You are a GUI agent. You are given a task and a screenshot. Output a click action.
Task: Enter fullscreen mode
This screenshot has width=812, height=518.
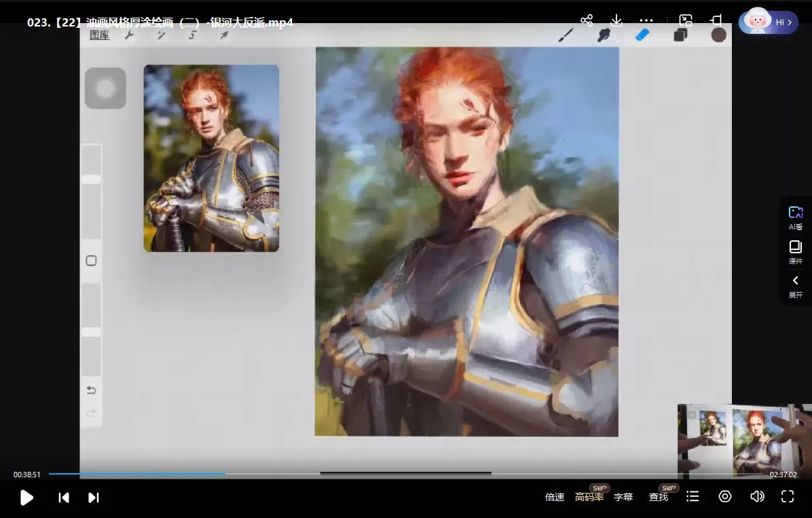tap(788, 497)
